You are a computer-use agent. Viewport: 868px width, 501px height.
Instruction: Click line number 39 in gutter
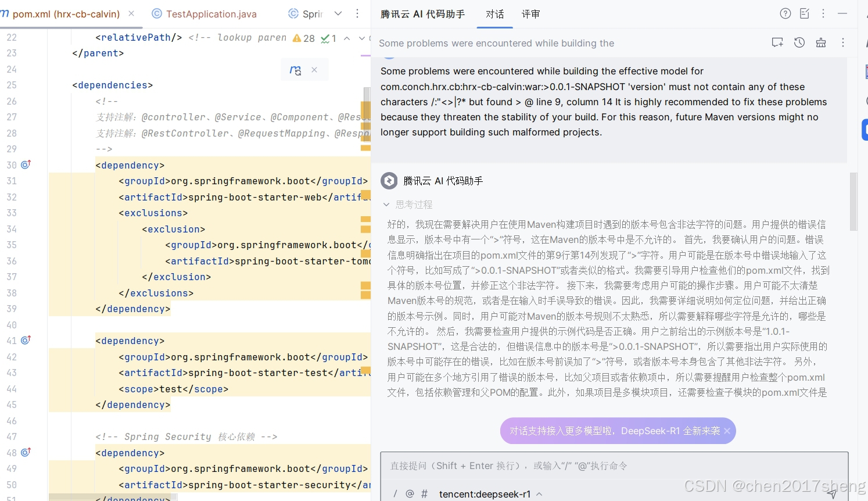tap(12, 309)
